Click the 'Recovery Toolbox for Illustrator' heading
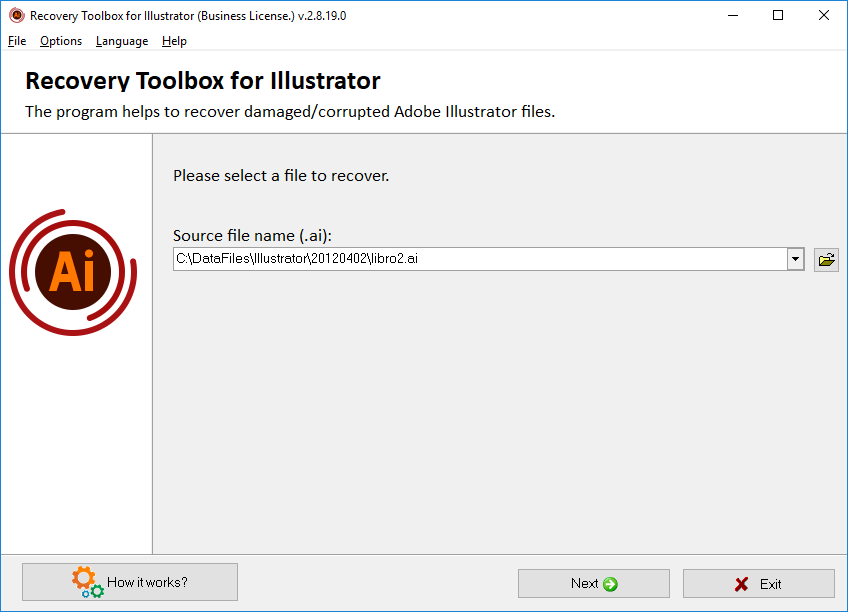Screen dimensions: 848x612 point(203,81)
